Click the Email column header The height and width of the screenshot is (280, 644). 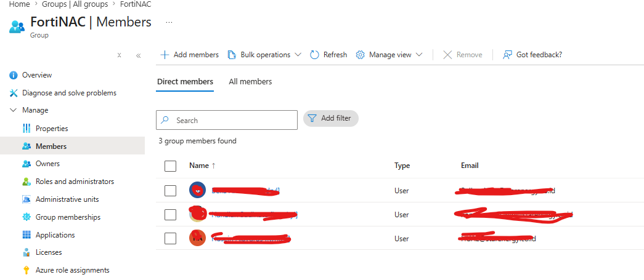[x=470, y=166]
